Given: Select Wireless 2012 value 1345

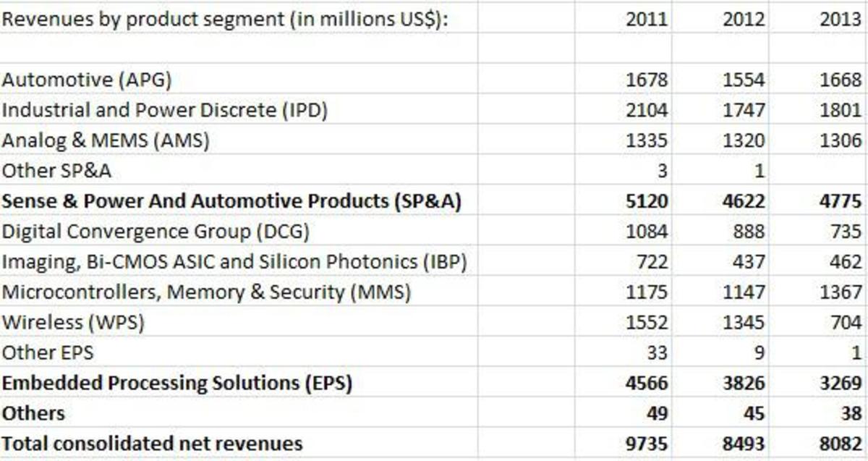Looking at the screenshot, I should click(744, 323).
